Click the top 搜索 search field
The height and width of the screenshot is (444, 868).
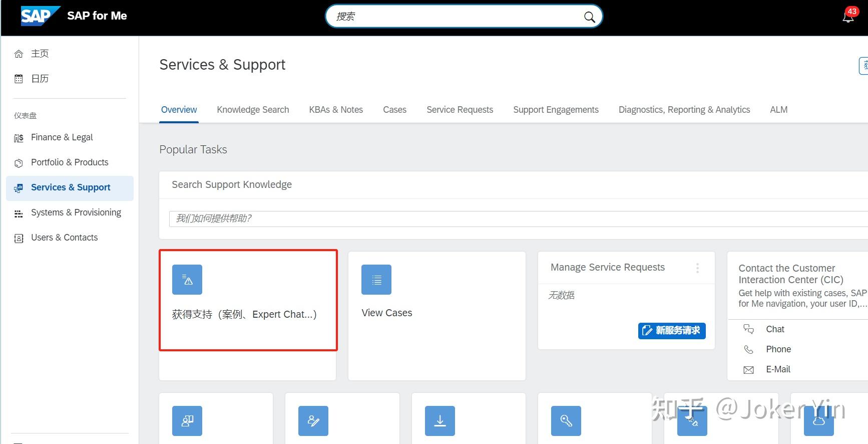click(x=464, y=17)
